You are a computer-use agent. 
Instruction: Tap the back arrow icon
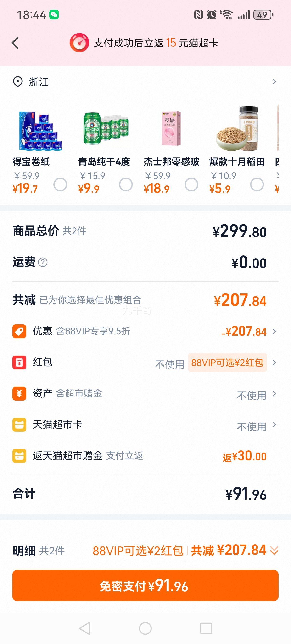pos(15,43)
